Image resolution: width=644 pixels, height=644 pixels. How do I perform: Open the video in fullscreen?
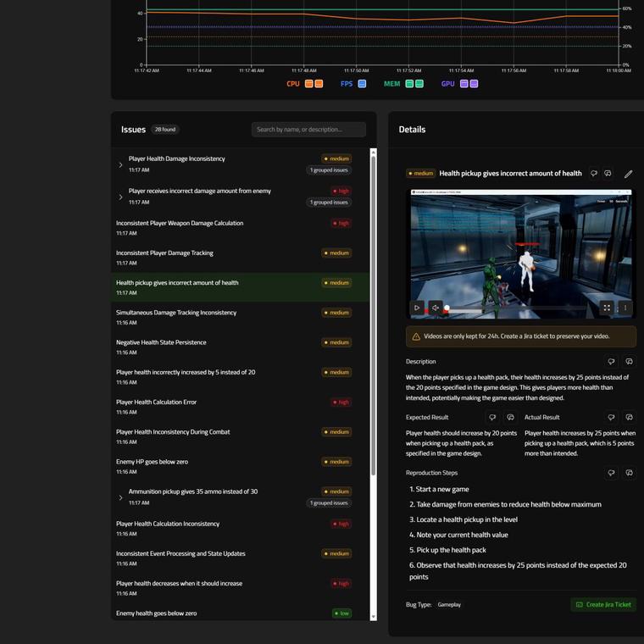(x=607, y=308)
